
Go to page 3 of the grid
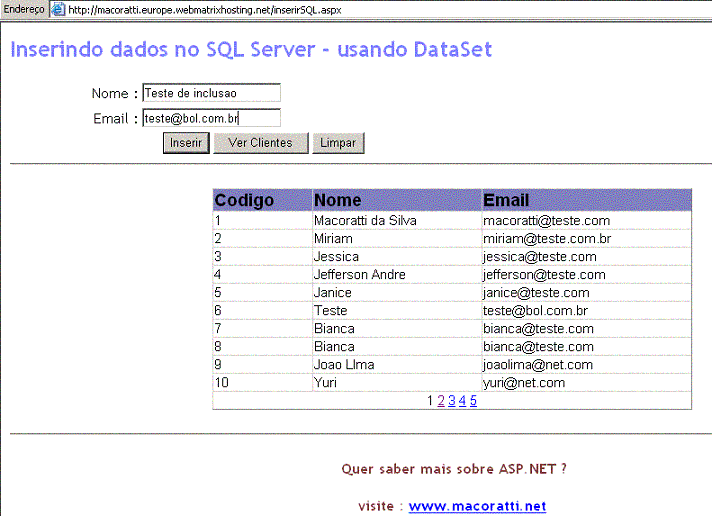pyautogui.click(x=452, y=401)
